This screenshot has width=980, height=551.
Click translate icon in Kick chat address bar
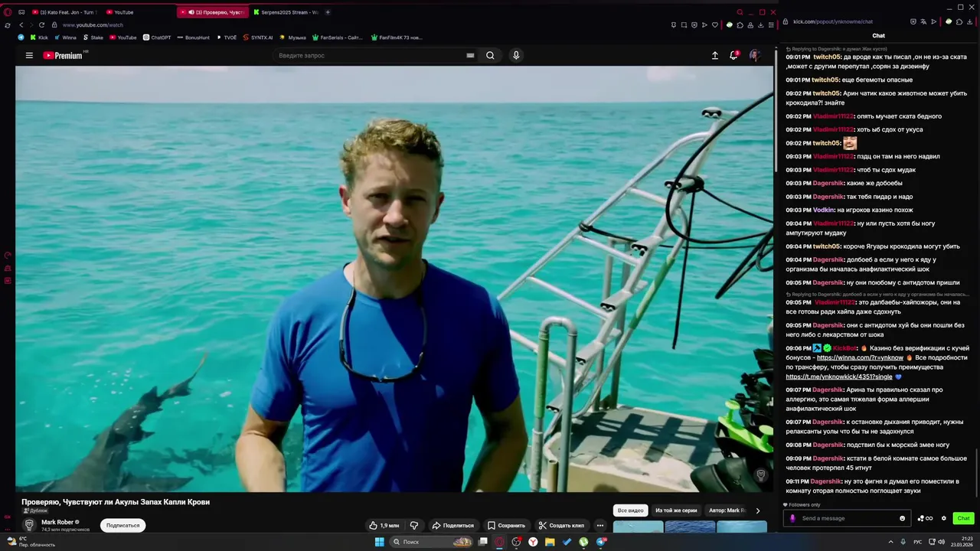tap(923, 21)
